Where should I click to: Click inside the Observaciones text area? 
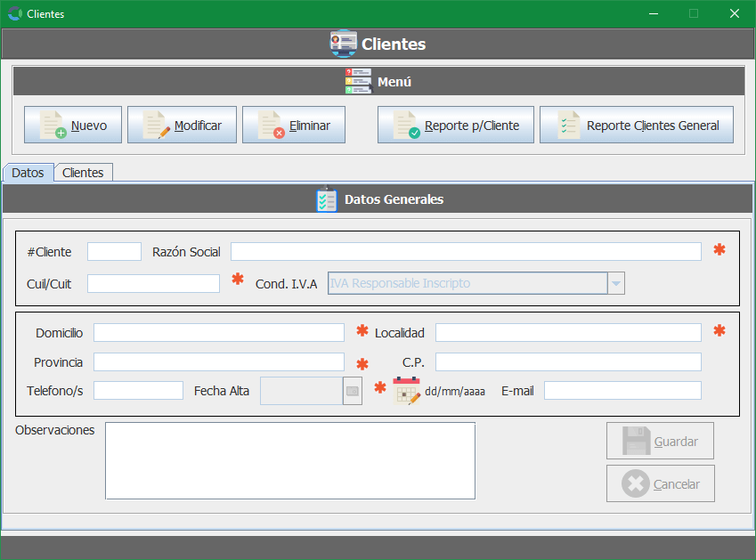[289, 460]
